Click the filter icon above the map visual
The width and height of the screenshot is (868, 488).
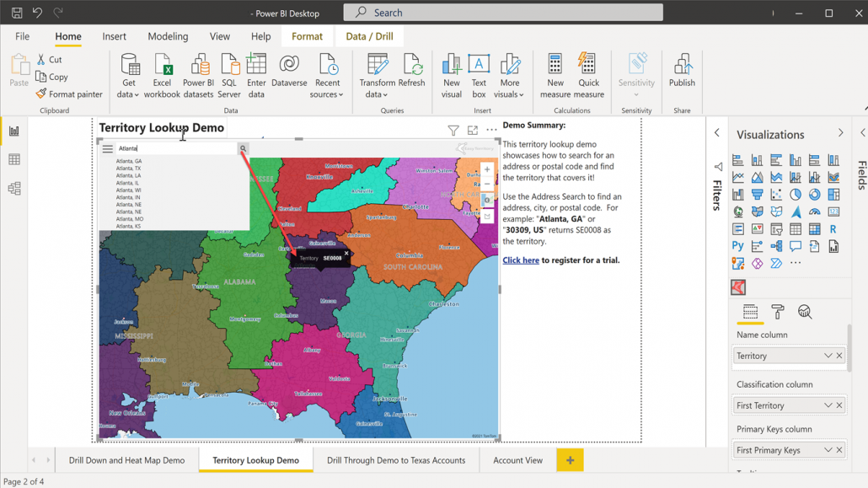click(453, 130)
